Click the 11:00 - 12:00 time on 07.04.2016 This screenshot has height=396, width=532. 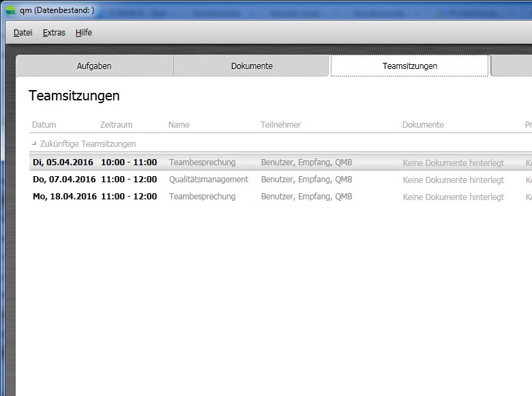[x=129, y=180]
